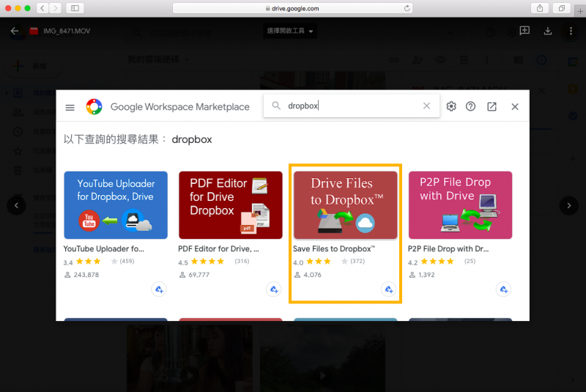Viewport: 586px width, 392px height.
Task: Toggle the Safari sidebar button
Action: tap(75, 8)
